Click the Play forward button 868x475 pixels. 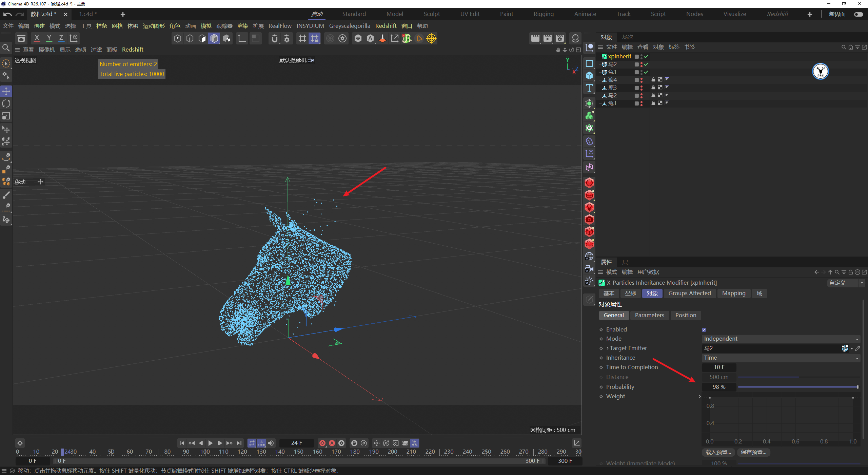click(x=210, y=443)
